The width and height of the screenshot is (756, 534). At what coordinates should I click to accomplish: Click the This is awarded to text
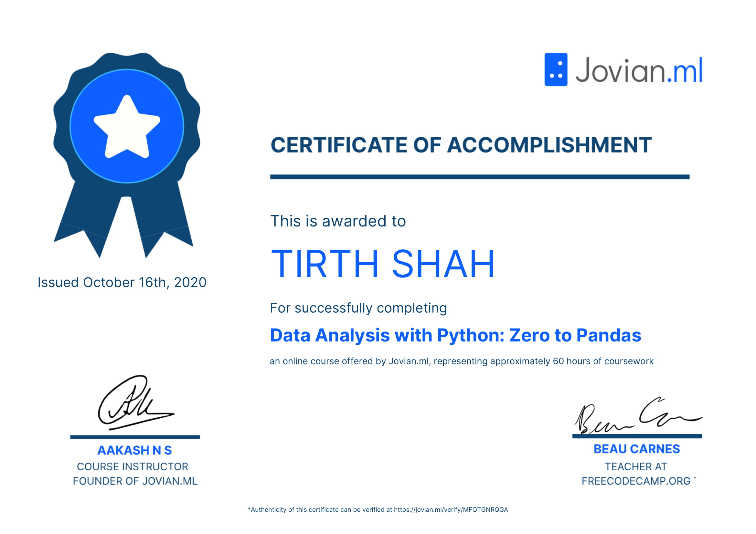tap(338, 221)
